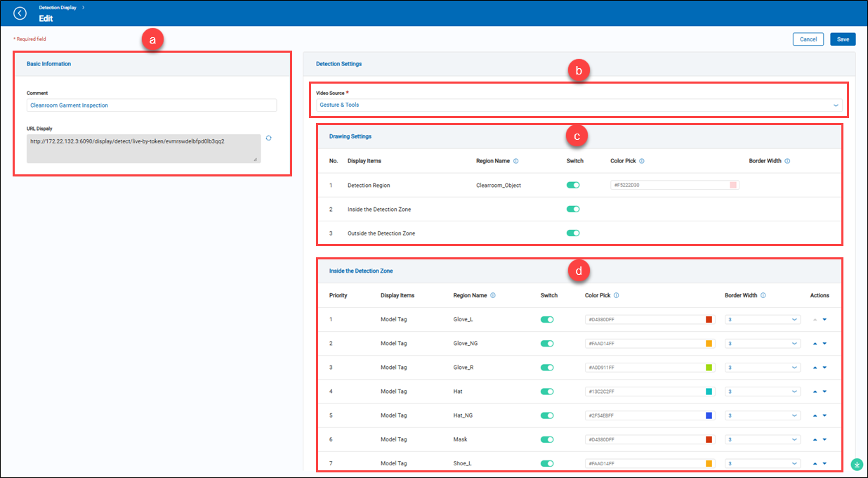The width and height of the screenshot is (868, 478).
Task: Click the green download icon at bottom right
Action: tap(857, 464)
